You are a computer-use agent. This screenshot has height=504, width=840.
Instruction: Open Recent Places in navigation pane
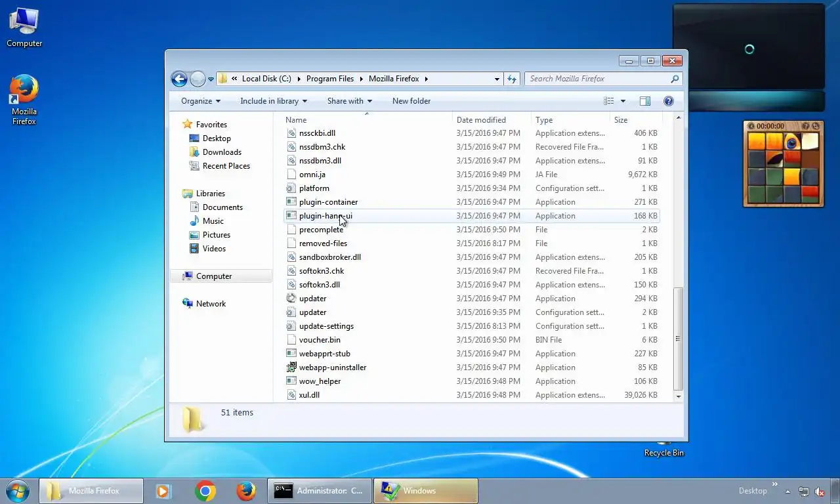[x=226, y=166]
